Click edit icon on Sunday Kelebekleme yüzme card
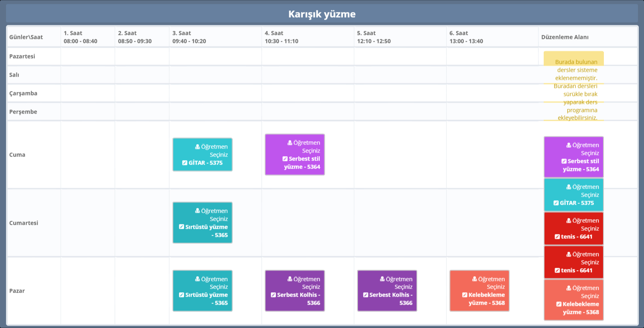The height and width of the screenshot is (328, 644). click(465, 295)
